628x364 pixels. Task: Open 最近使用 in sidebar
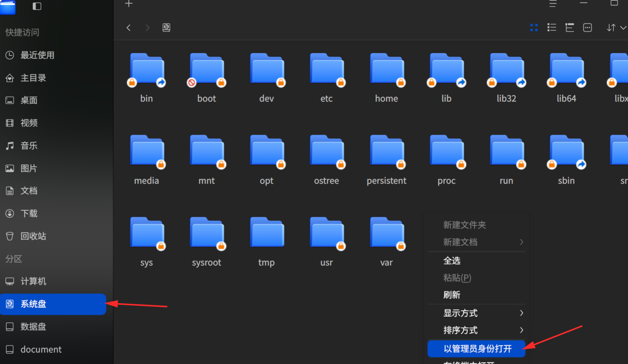click(53, 55)
